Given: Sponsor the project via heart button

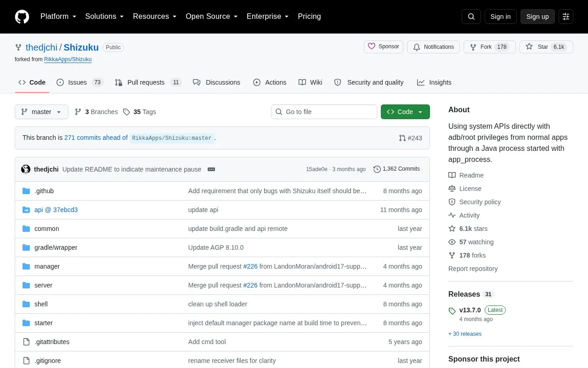Looking at the screenshot, I should (384, 47).
